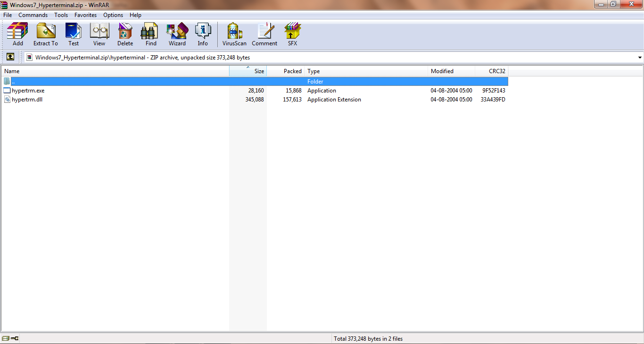Select the hypertrm.dll file name
Screen dimensions: 644x344
click(27, 100)
